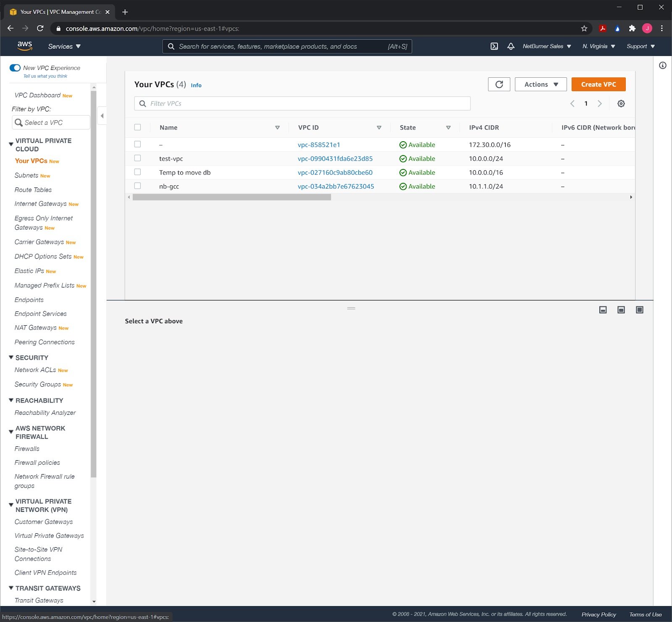The height and width of the screenshot is (622, 672).
Task: Select the test-vpc row checkbox
Action: pyautogui.click(x=137, y=158)
